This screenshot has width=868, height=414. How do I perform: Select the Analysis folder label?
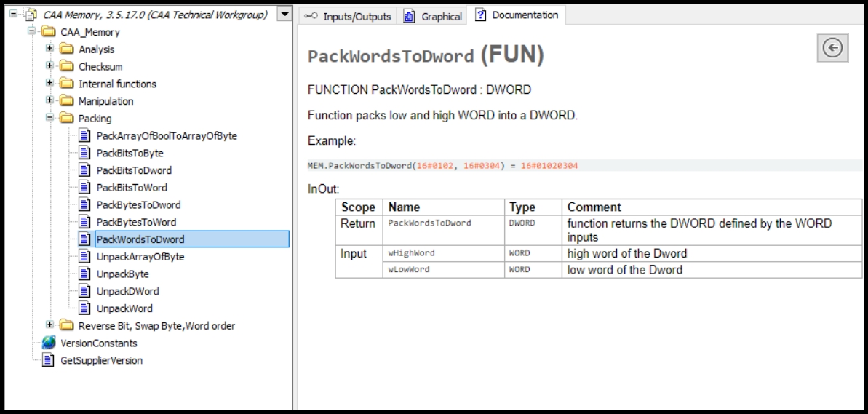pyautogui.click(x=96, y=49)
